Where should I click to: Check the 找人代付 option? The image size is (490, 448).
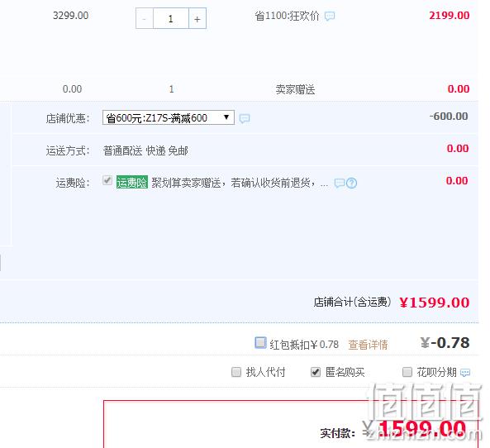pos(236,372)
